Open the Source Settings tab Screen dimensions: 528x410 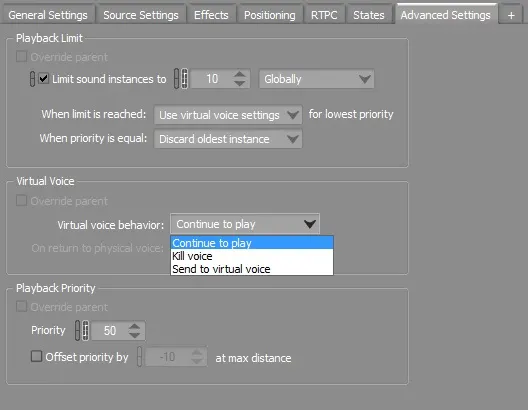141,15
